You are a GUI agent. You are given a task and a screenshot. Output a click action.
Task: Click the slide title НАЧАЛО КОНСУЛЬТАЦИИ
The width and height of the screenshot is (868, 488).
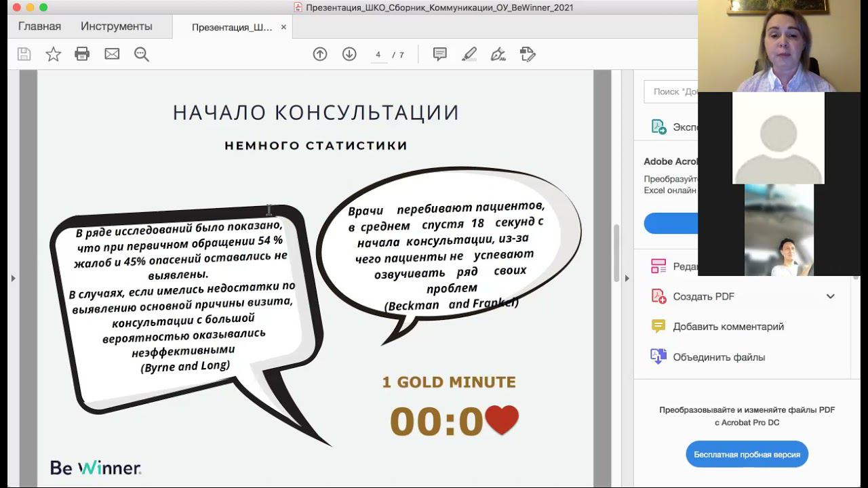316,113
